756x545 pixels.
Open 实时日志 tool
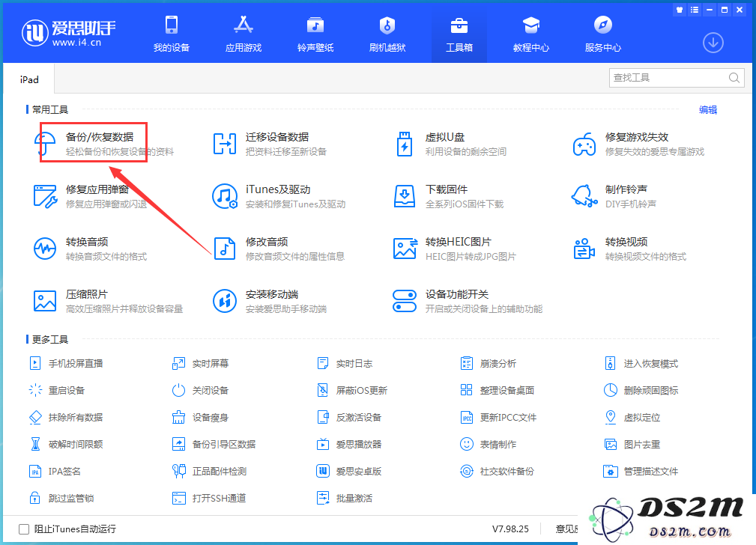coord(345,363)
